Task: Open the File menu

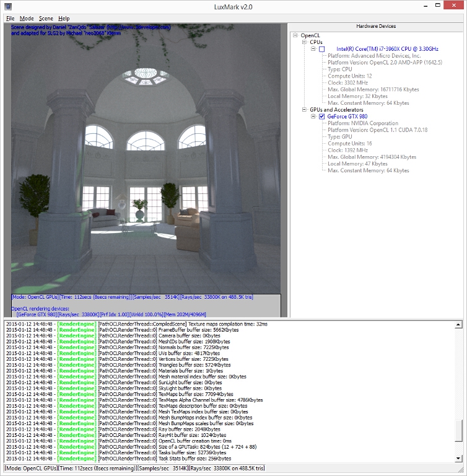Action: [10, 19]
